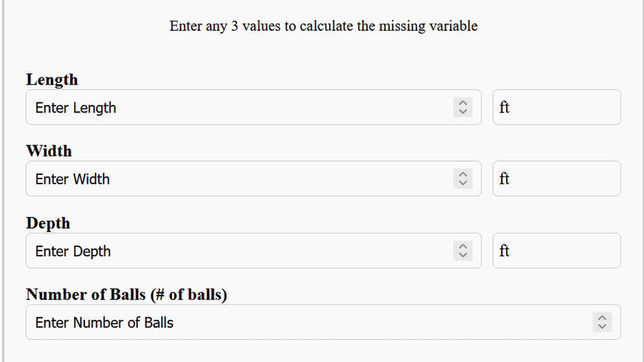Image resolution: width=644 pixels, height=362 pixels.
Task: Open the Depth unit selector showing ft
Action: 556,250
